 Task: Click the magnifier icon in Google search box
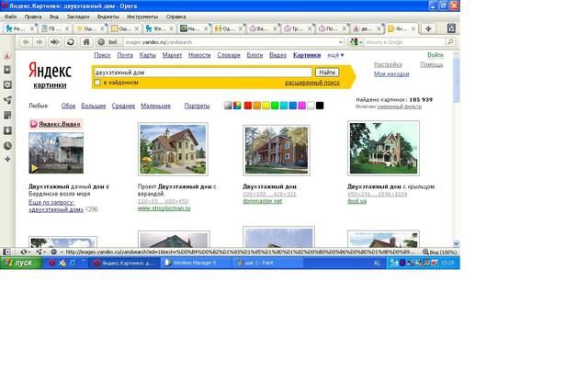pyautogui.click(x=450, y=42)
